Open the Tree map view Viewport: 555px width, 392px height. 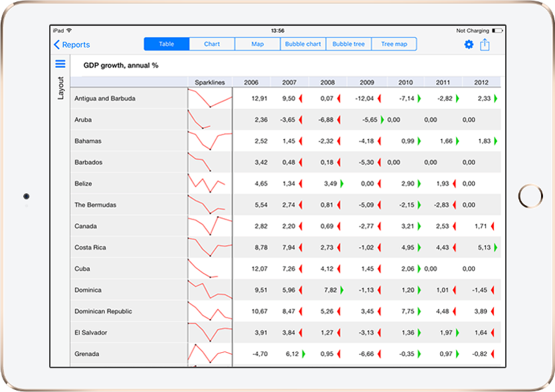point(394,44)
